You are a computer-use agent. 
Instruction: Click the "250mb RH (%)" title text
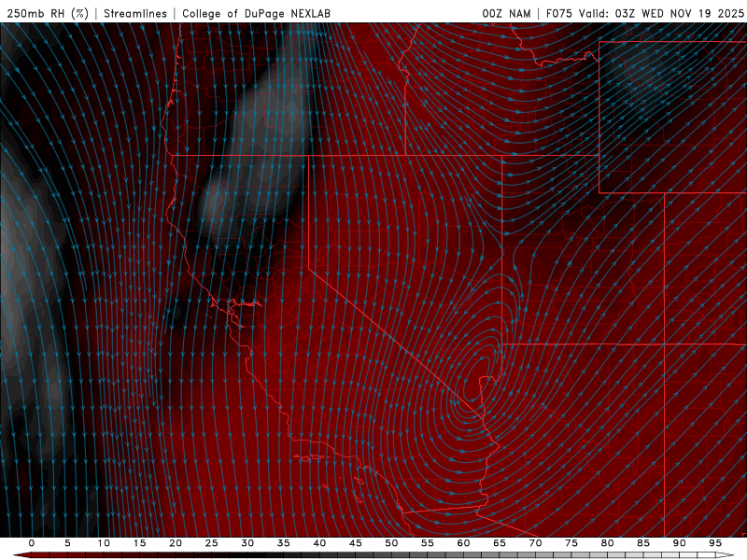pos(48,13)
